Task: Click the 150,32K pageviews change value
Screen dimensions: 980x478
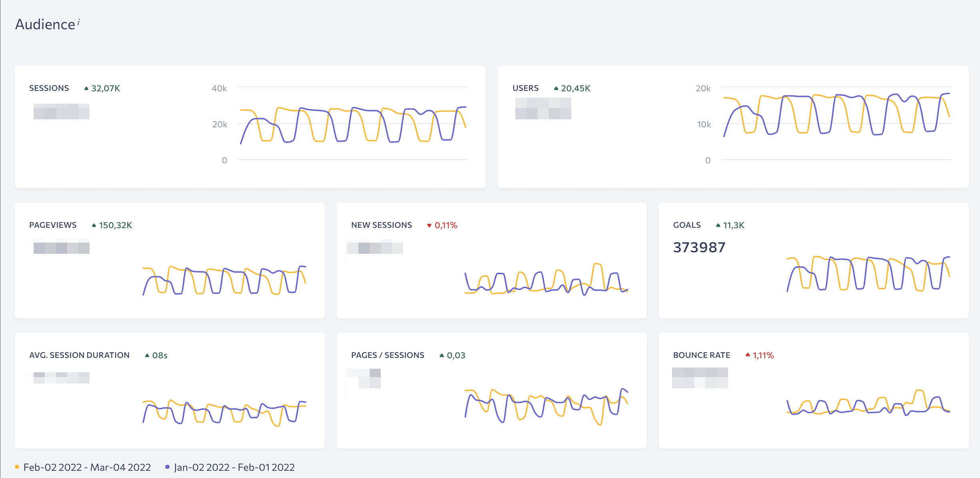Action: click(116, 225)
